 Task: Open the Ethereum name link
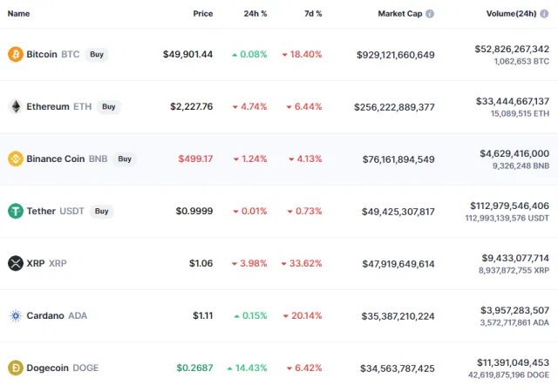point(48,107)
